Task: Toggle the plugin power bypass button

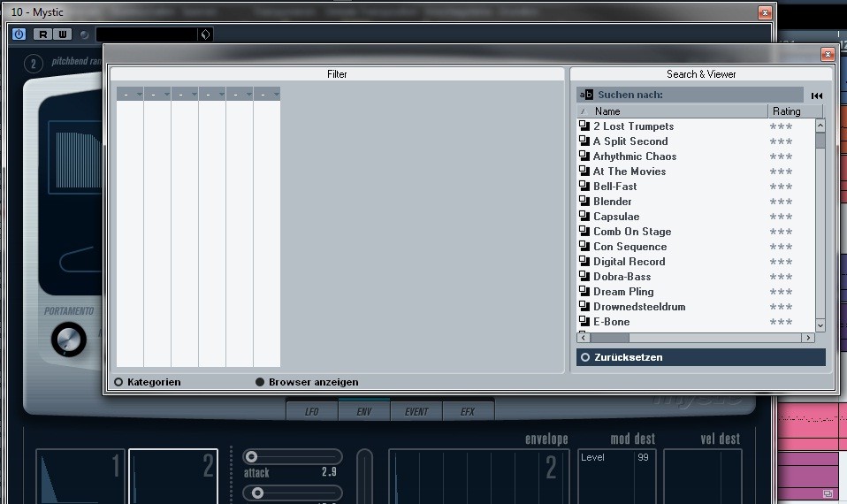Action: [19, 34]
